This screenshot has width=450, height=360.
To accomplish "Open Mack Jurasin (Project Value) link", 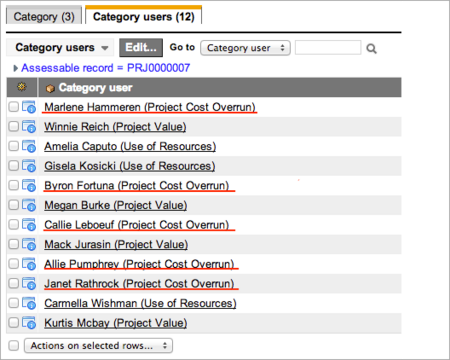I will tap(116, 245).
